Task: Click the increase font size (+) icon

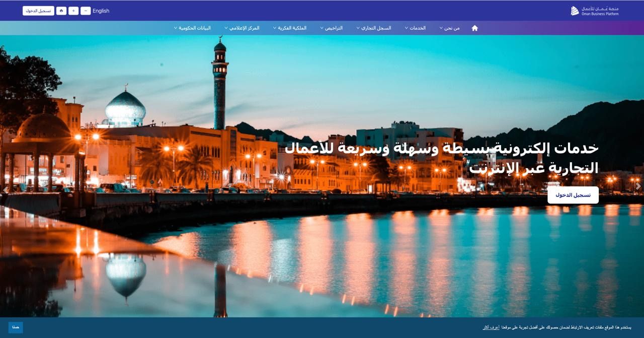Action: [73, 10]
